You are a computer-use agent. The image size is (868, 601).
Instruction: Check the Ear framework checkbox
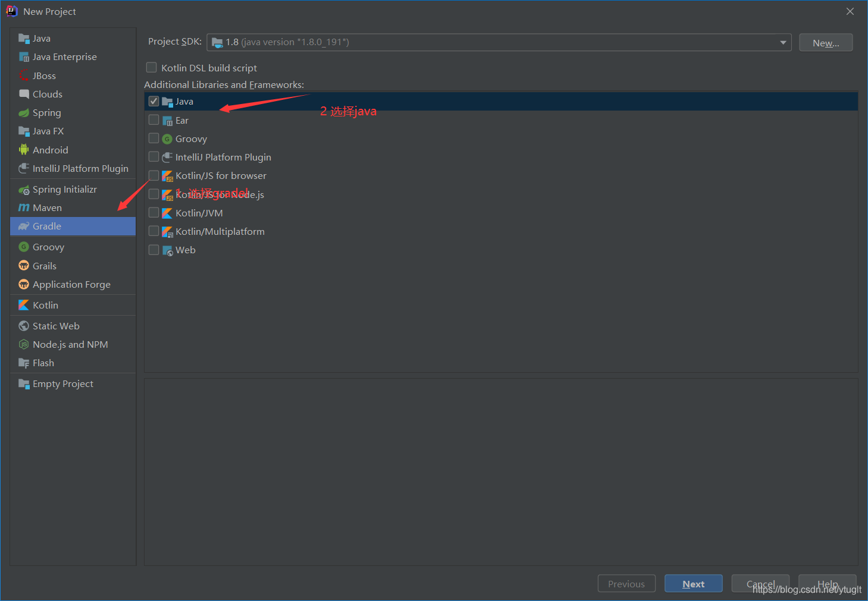pos(153,120)
